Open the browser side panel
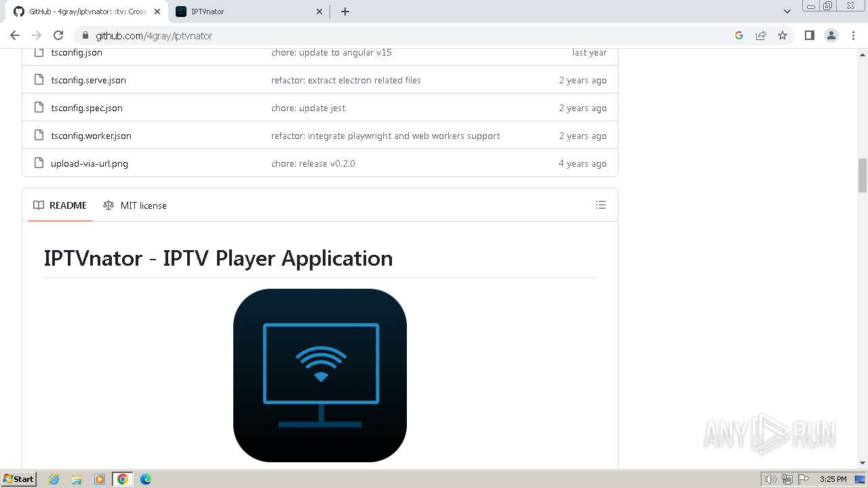 [809, 35]
